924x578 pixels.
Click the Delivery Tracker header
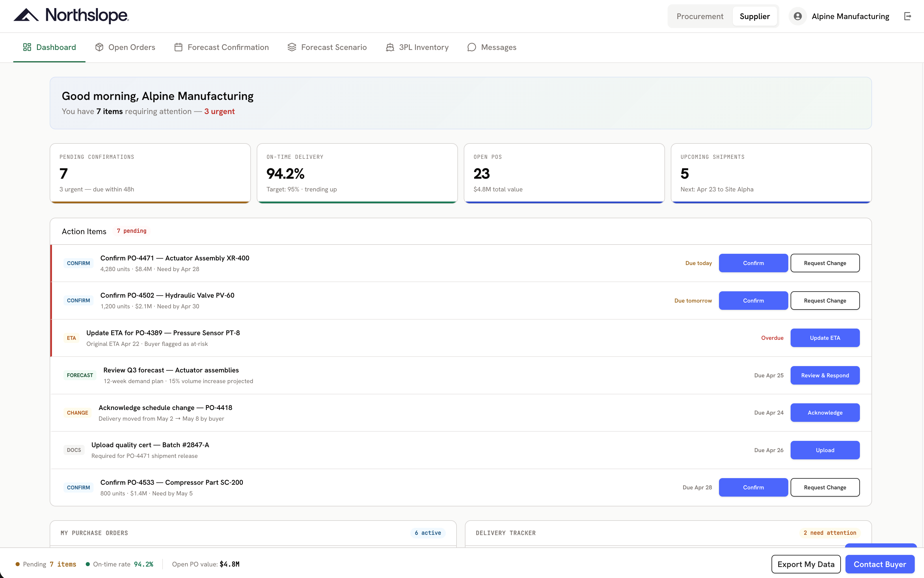click(505, 533)
